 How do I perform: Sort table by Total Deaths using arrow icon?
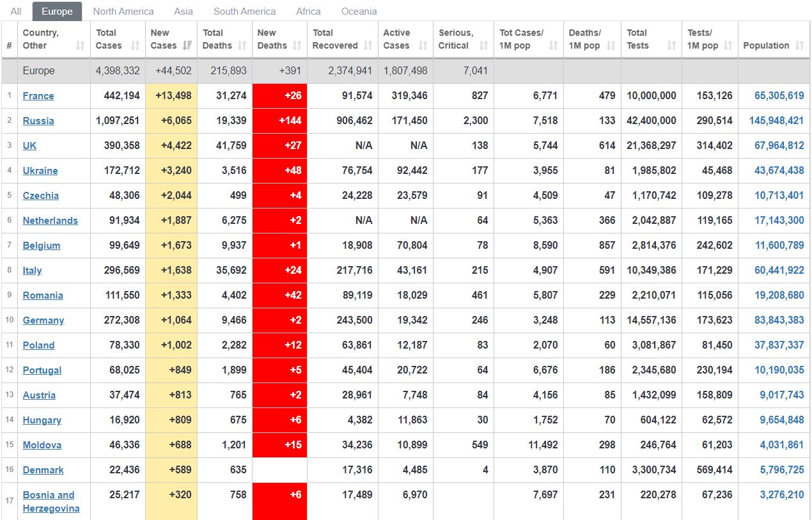coord(242,45)
